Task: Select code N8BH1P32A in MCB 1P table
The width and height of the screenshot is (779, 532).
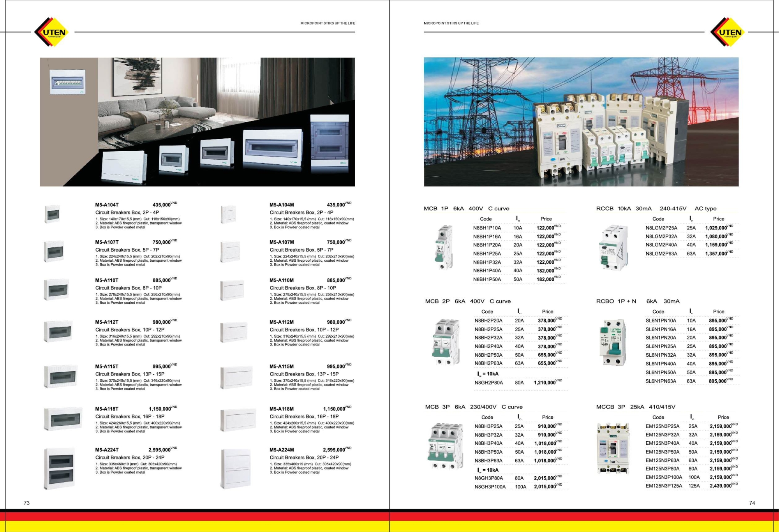Action: (487, 262)
